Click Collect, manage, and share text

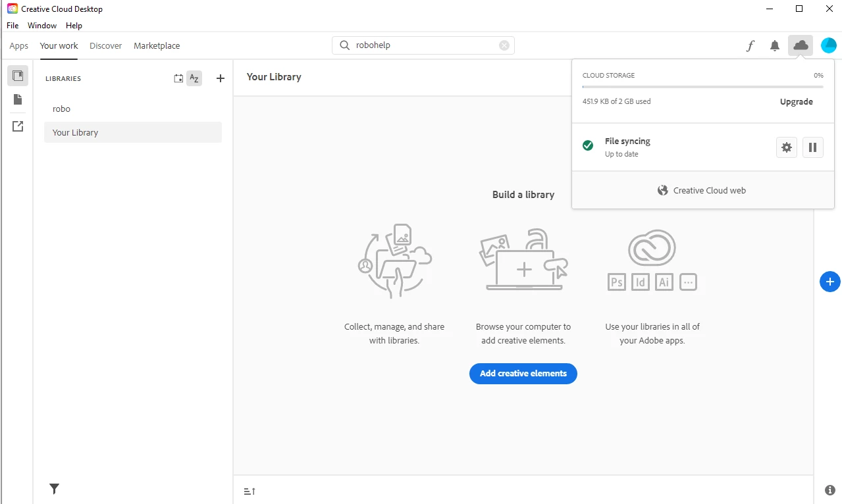point(394,334)
